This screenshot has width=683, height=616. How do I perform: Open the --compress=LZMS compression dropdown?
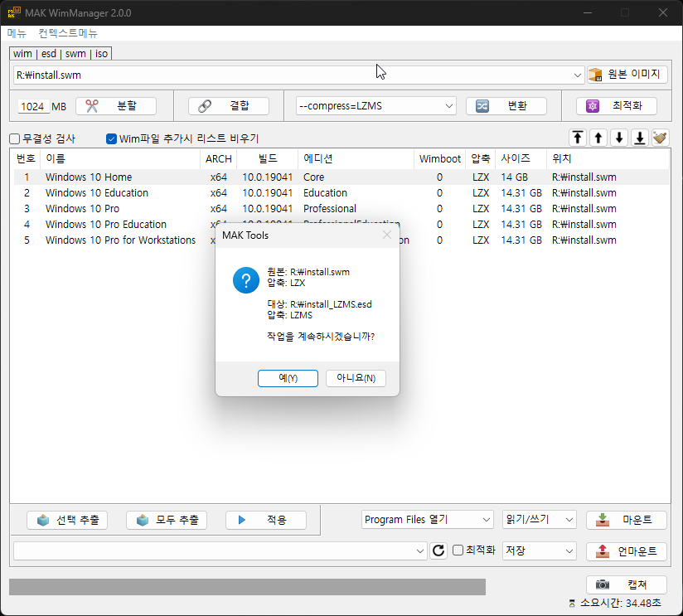pyautogui.click(x=376, y=106)
